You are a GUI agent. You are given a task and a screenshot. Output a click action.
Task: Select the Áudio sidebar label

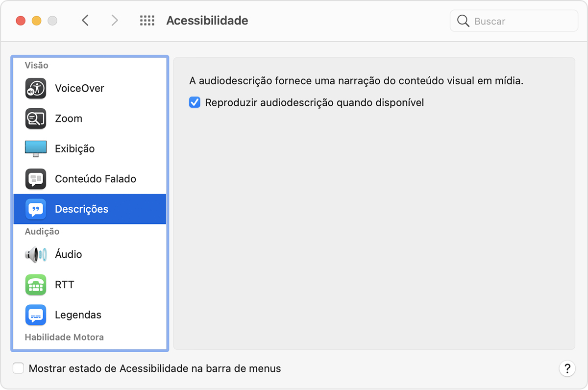tap(69, 254)
